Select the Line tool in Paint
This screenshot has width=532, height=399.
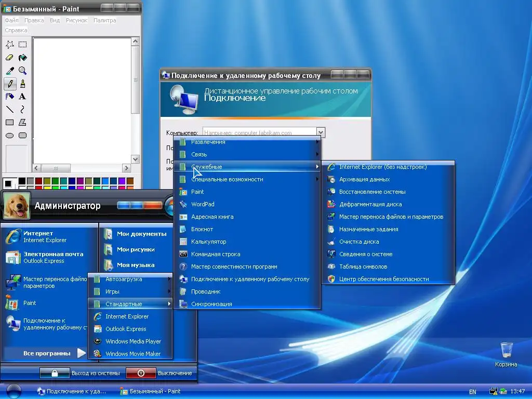pos(10,109)
